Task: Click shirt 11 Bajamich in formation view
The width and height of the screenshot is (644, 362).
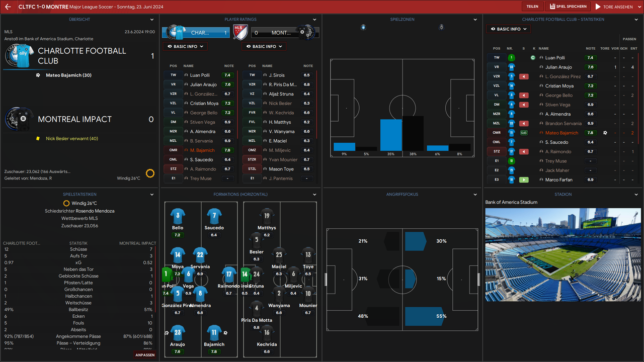Action: 214,332
